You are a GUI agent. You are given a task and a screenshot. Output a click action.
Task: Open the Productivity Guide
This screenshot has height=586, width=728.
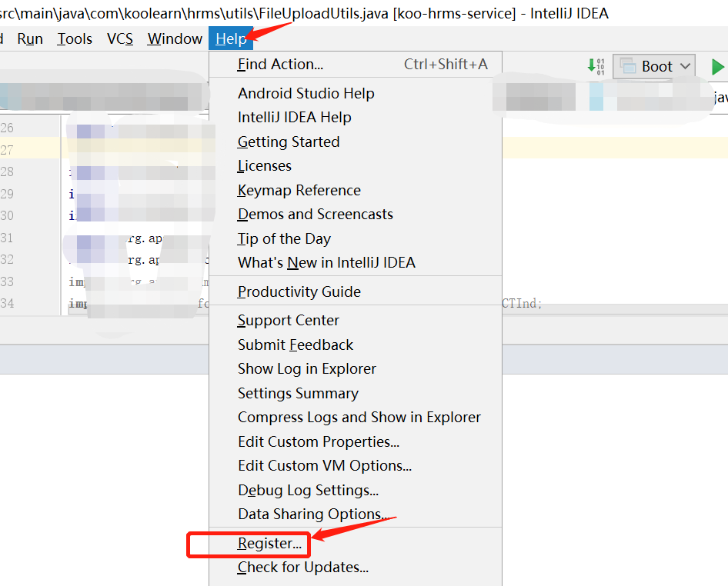click(x=356, y=291)
